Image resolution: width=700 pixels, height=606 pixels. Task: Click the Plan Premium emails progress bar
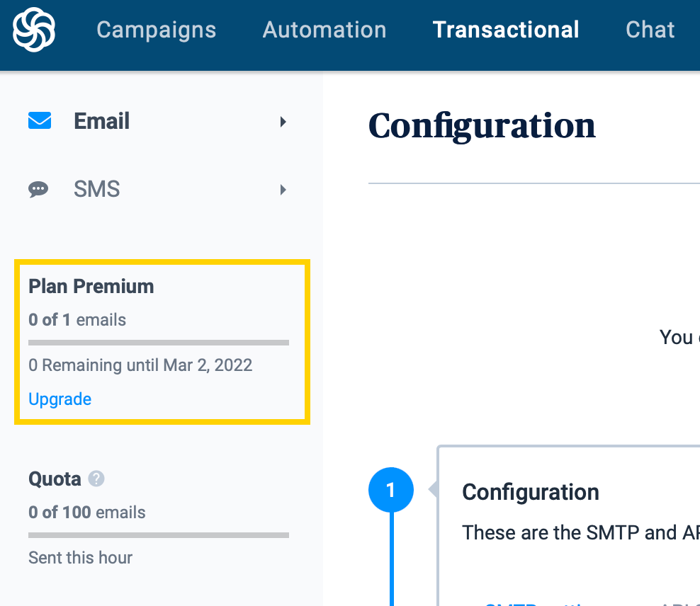pyautogui.click(x=159, y=343)
